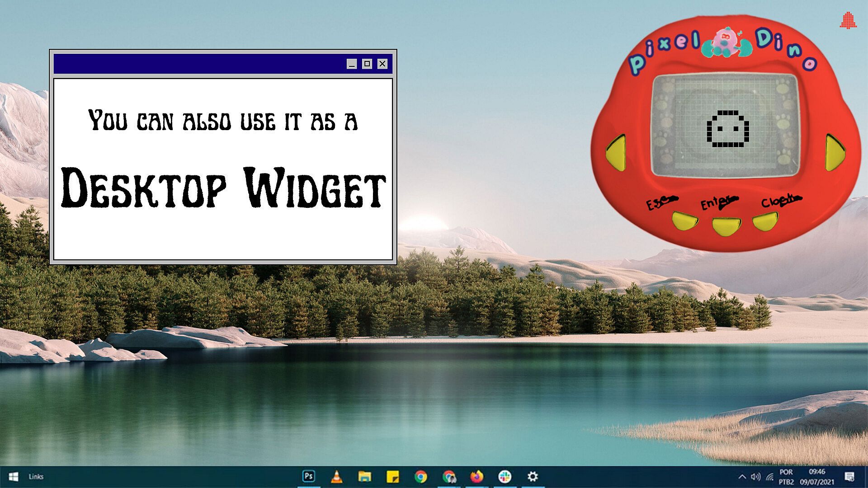Image resolution: width=868 pixels, height=488 pixels.
Task: Open Sticky Notes from taskbar
Action: 392,476
